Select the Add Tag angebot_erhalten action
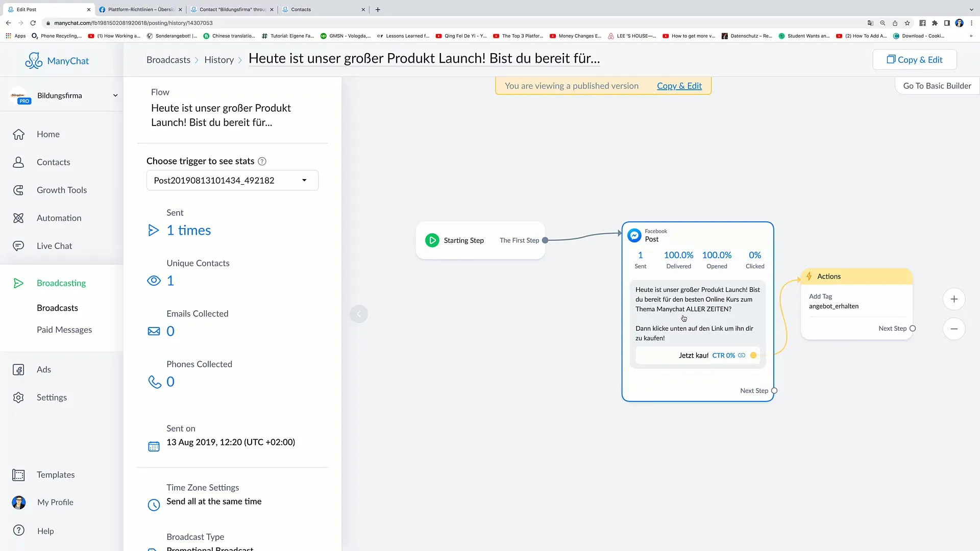Screen dimensions: 980x551 (856, 302)
